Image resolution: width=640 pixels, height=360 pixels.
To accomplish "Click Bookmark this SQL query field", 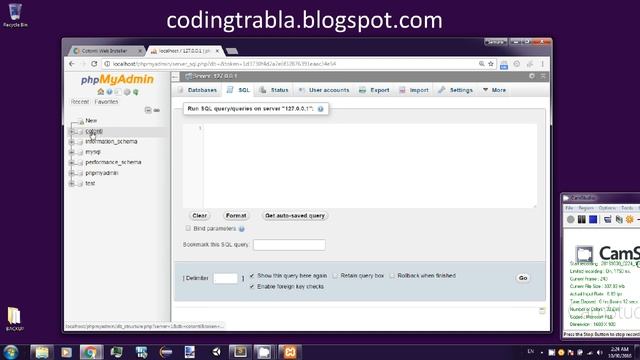I will [x=289, y=245].
